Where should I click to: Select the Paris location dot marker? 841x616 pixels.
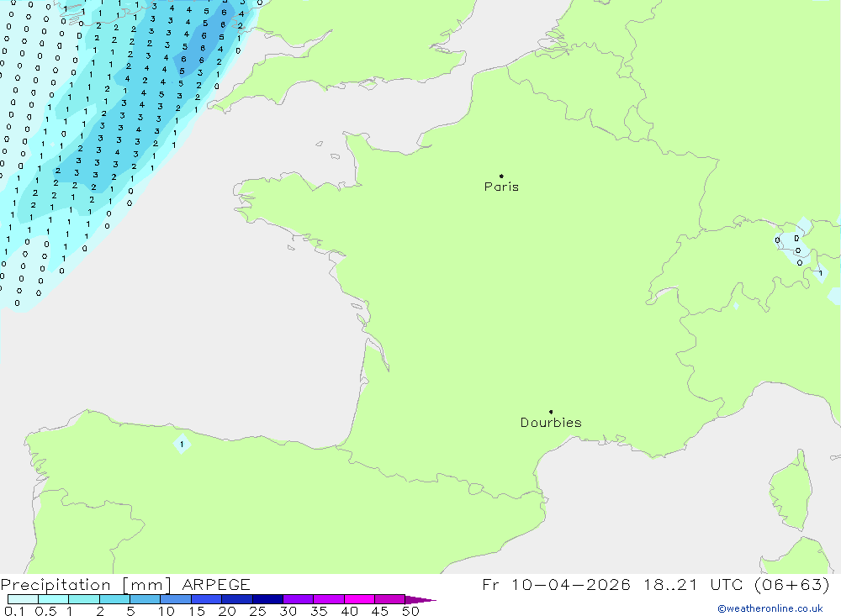click(x=501, y=176)
